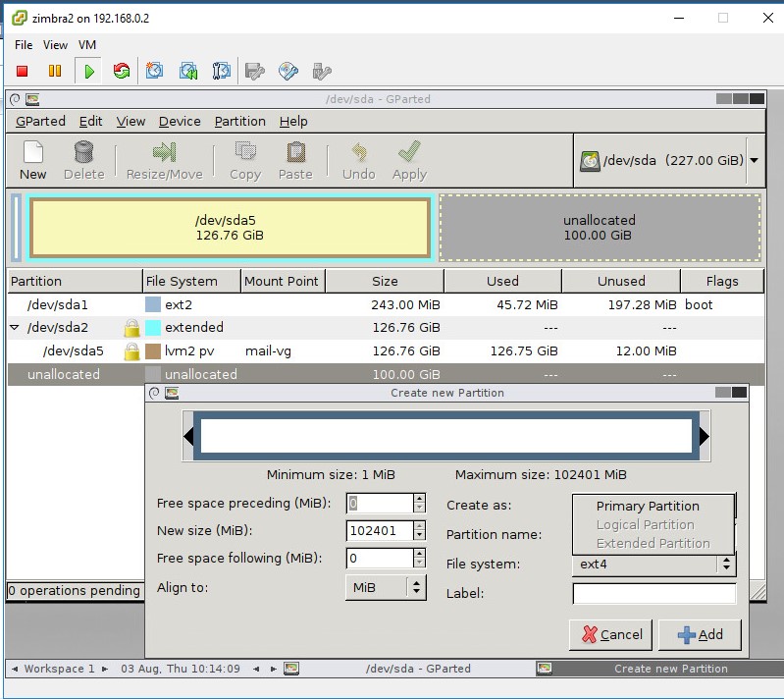Image resolution: width=784 pixels, height=700 pixels.
Task: Click the right arrow handle of partition bar
Action: (x=704, y=436)
